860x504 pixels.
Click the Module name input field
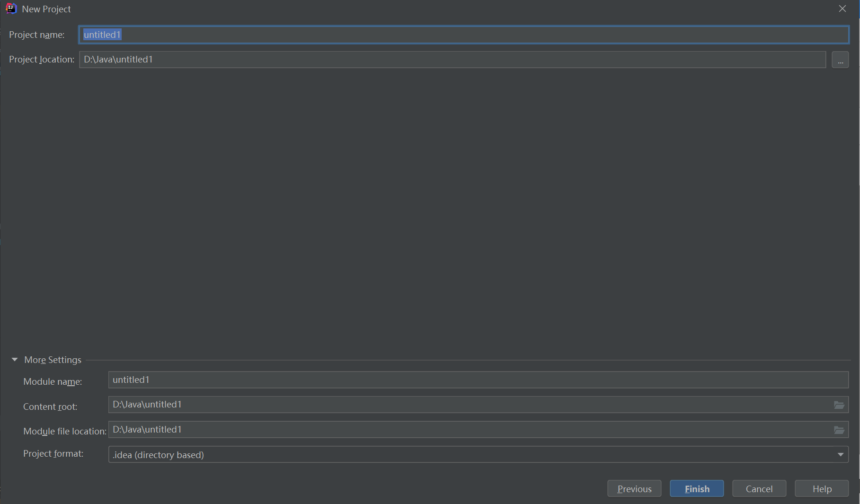pos(478,380)
